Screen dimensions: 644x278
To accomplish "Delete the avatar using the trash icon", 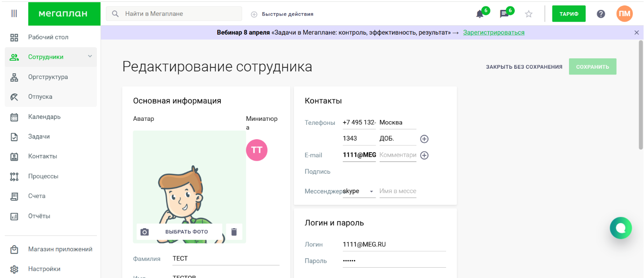I will tap(233, 231).
